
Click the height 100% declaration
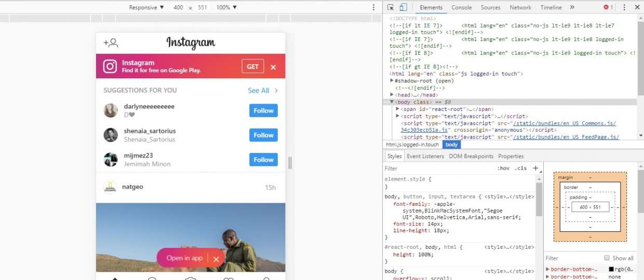click(413, 255)
